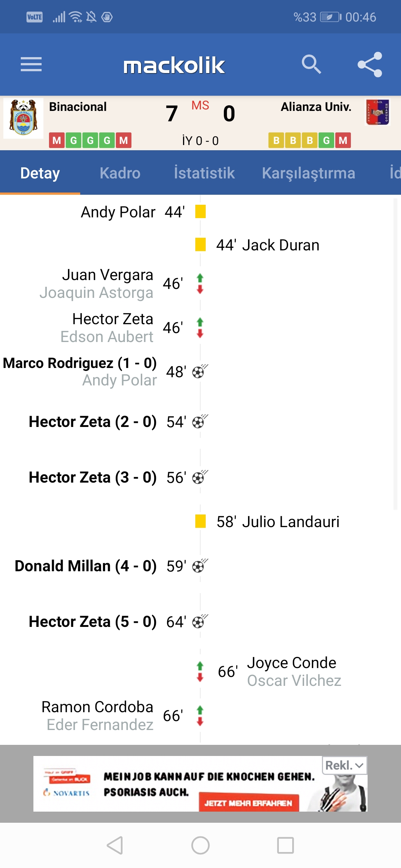Open the hamburger menu
This screenshot has width=401, height=868.
(31, 65)
